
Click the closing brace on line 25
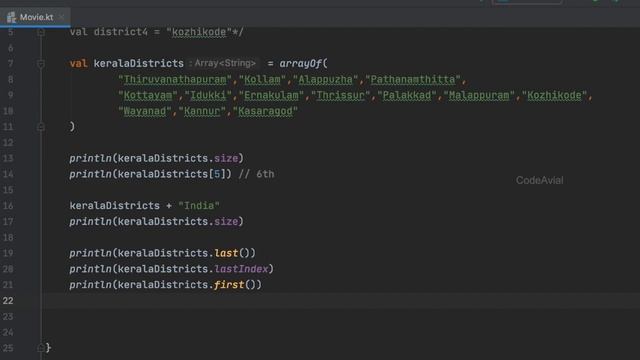(x=48, y=348)
